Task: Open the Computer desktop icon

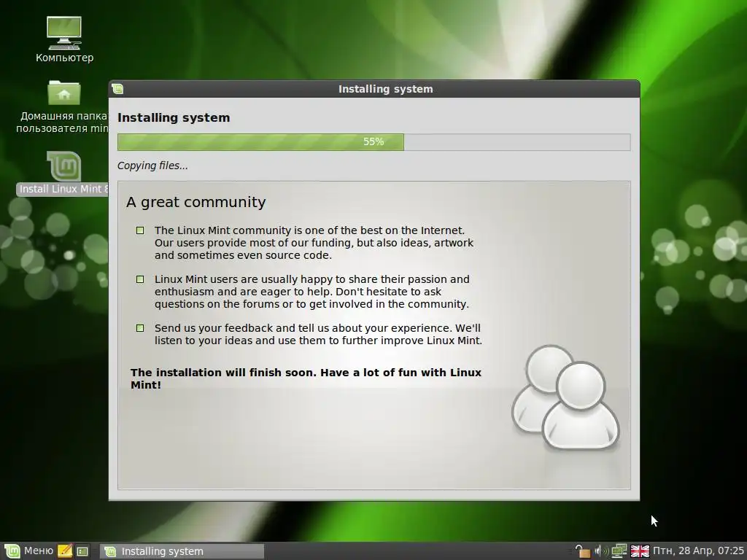Action: click(x=64, y=39)
